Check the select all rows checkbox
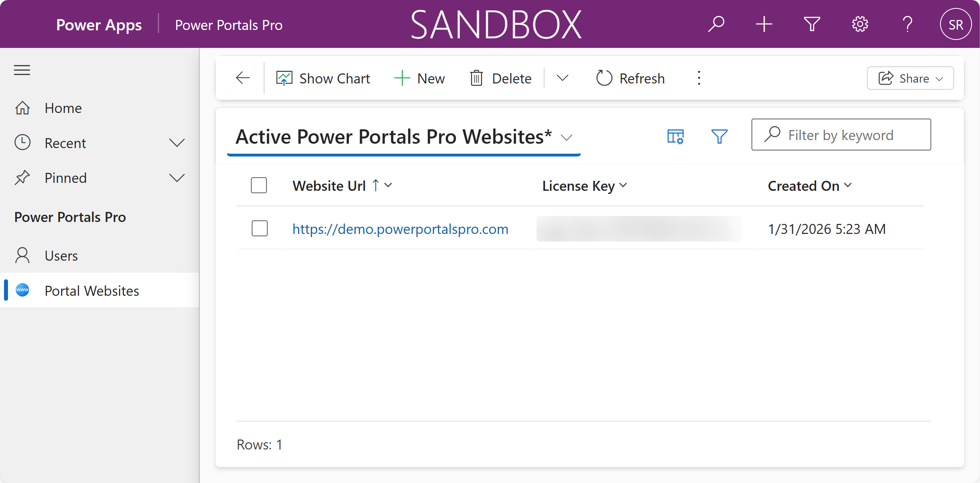Image resolution: width=980 pixels, height=483 pixels. tap(259, 186)
